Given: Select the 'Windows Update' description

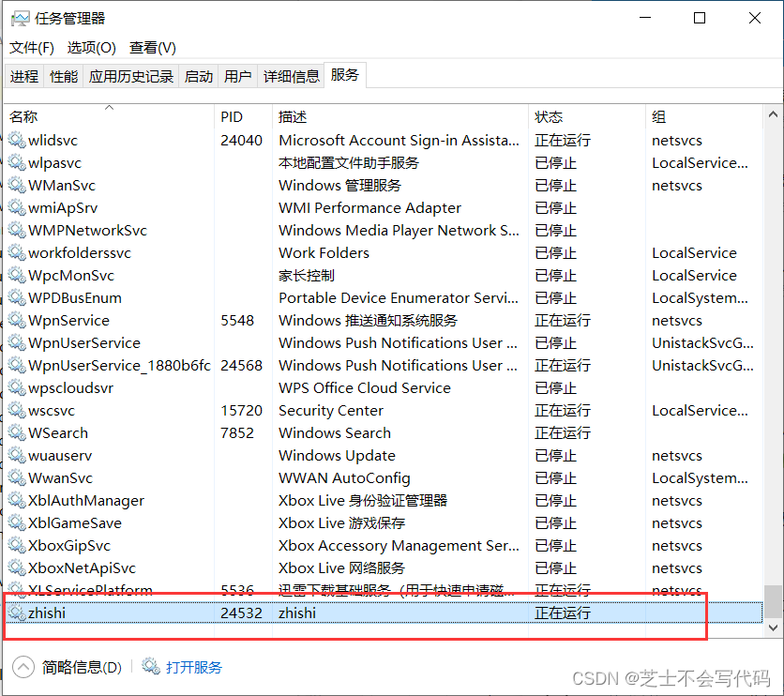Looking at the screenshot, I should (x=337, y=455).
